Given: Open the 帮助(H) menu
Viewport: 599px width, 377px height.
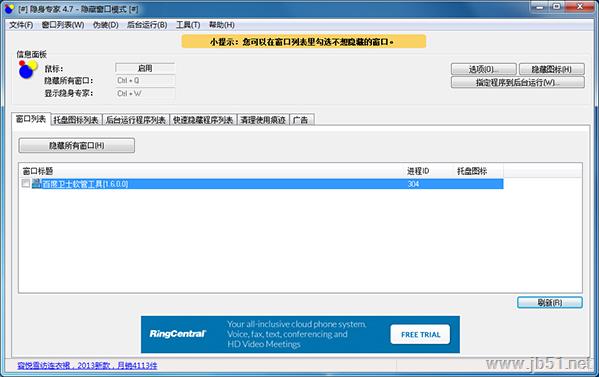Looking at the screenshot, I should pyautogui.click(x=222, y=25).
